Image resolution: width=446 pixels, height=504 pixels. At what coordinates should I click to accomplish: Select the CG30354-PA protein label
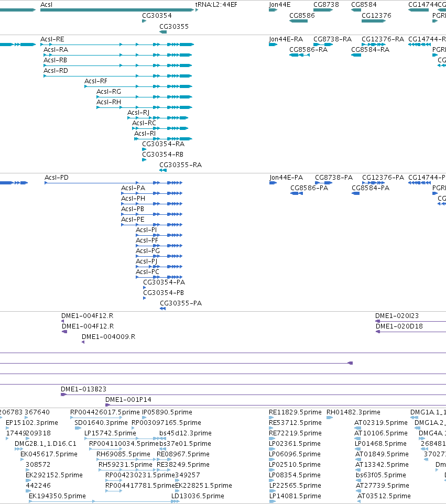[x=164, y=282]
